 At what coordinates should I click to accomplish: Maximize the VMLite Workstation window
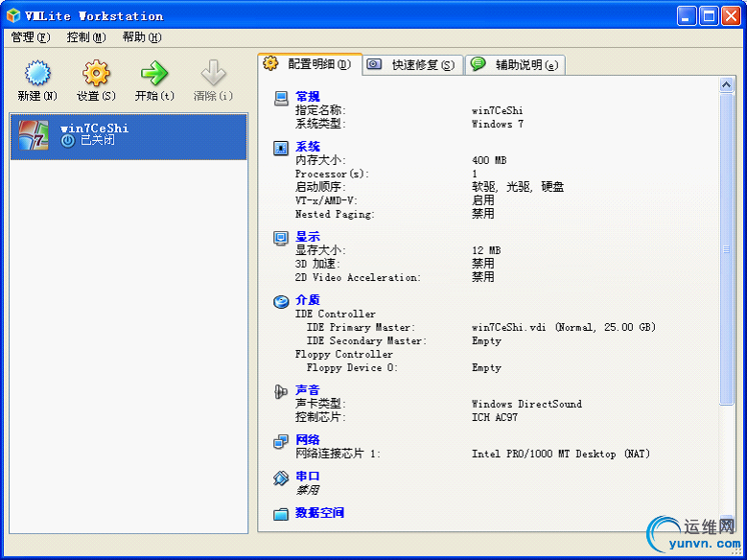click(x=709, y=15)
